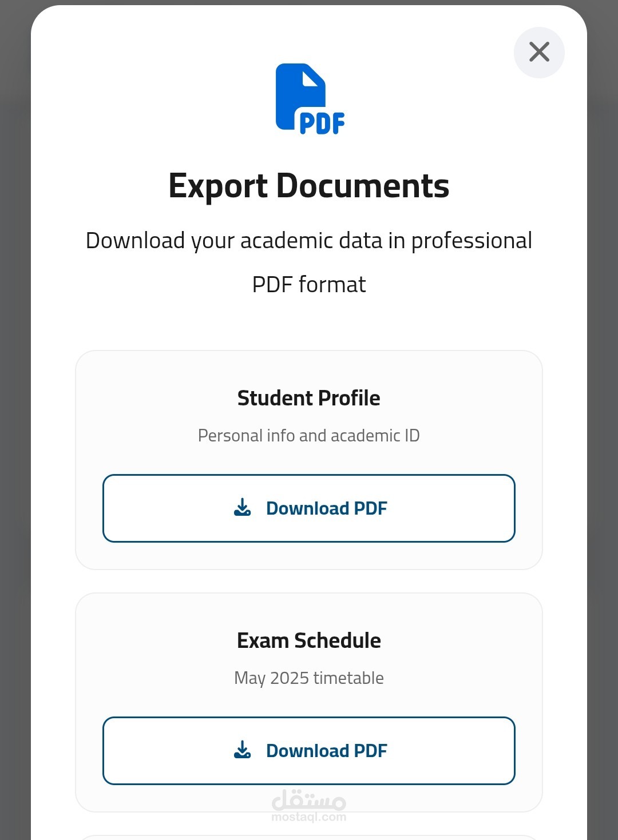Click the partially visible third card at bottom
Screen dimensions: 618x840
click(309, 838)
